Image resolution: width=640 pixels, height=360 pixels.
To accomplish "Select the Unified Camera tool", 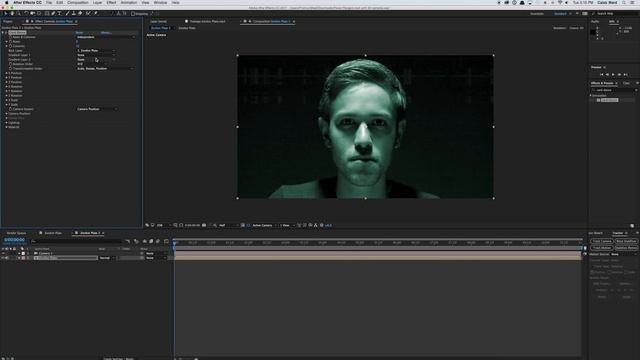I will coord(33,13).
